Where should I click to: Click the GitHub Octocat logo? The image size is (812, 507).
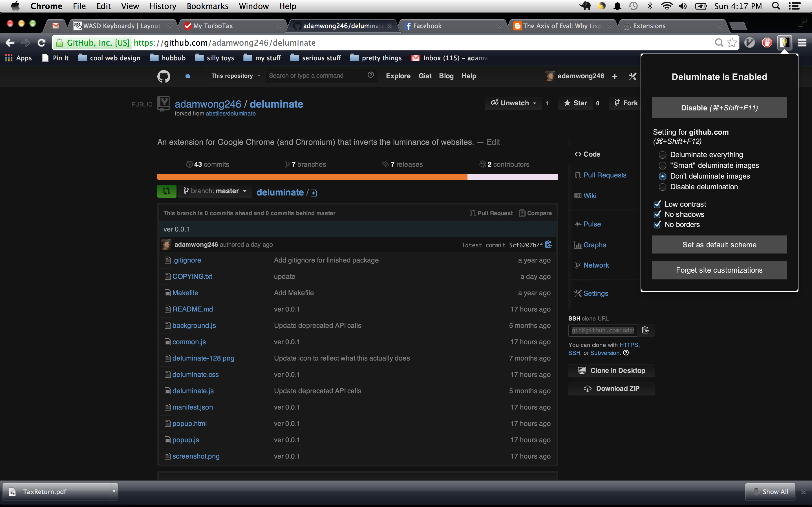[164, 76]
